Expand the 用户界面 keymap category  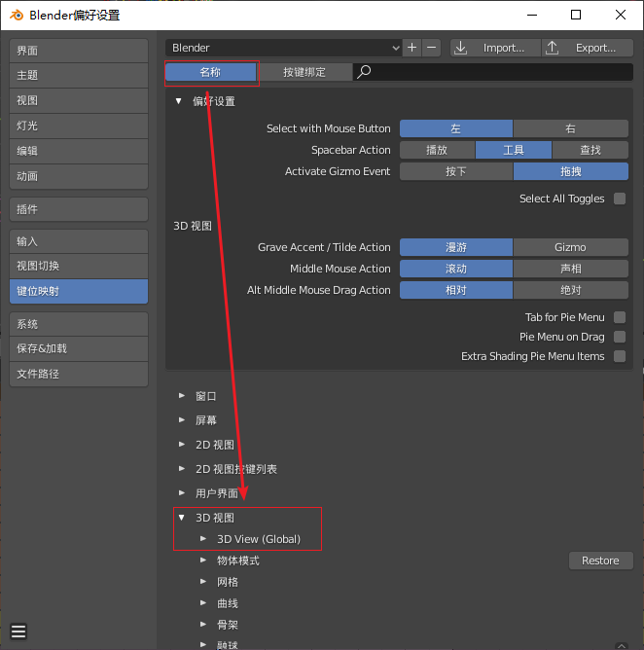coord(182,493)
